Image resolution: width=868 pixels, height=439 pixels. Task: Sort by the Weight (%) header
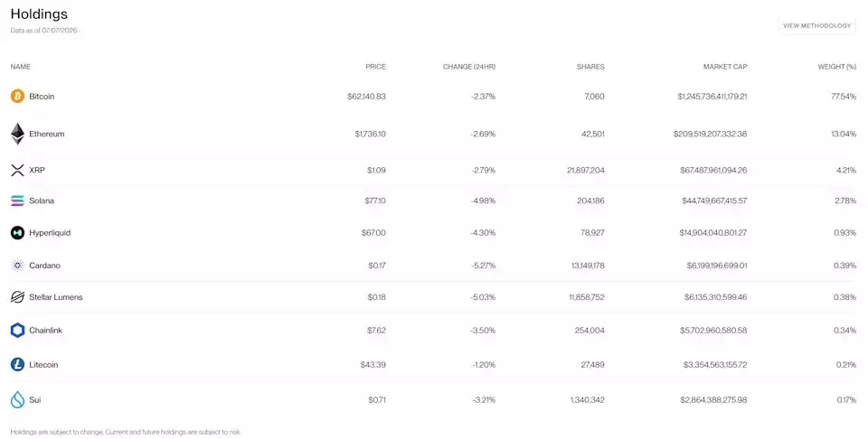(x=836, y=66)
